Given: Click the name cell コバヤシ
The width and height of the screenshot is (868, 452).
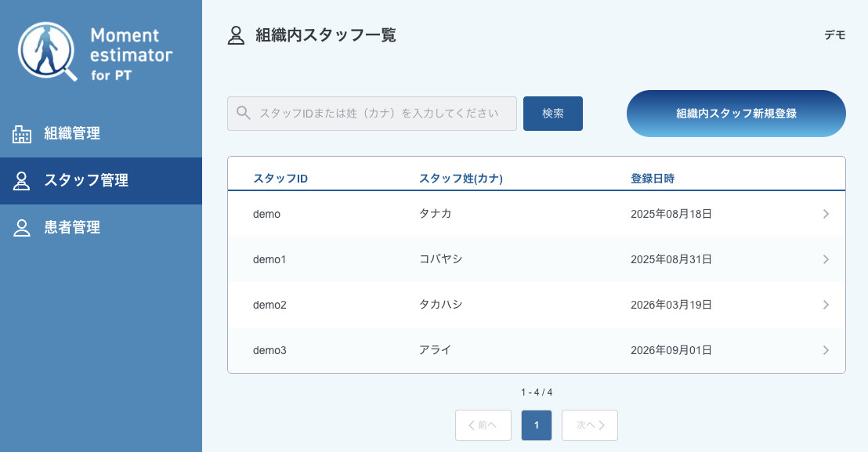Looking at the screenshot, I should pyautogui.click(x=440, y=259).
